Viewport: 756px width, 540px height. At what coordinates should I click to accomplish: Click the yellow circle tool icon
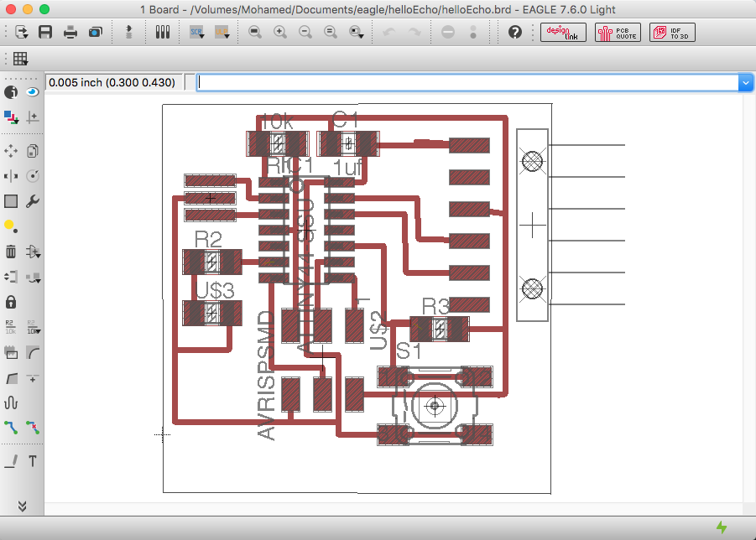pyautogui.click(x=11, y=226)
